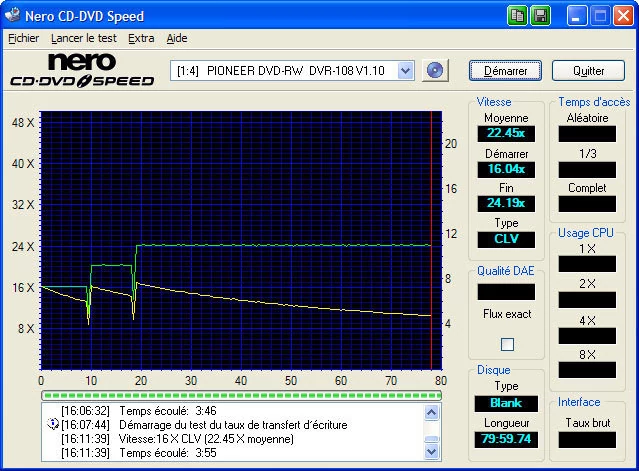Click the red end-of-disc marker line on graph
The width and height of the screenshot is (639, 471).
[x=431, y=240]
